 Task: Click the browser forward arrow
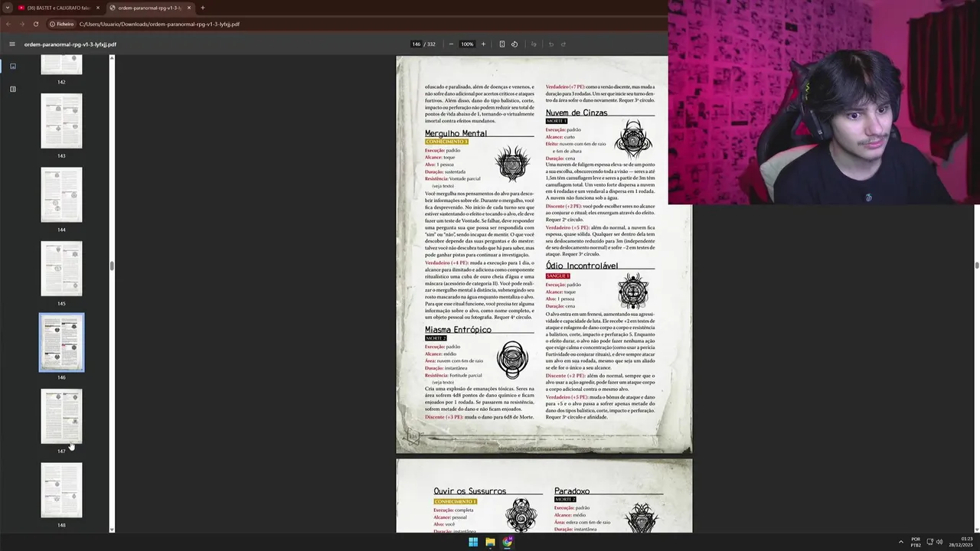tap(22, 24)
